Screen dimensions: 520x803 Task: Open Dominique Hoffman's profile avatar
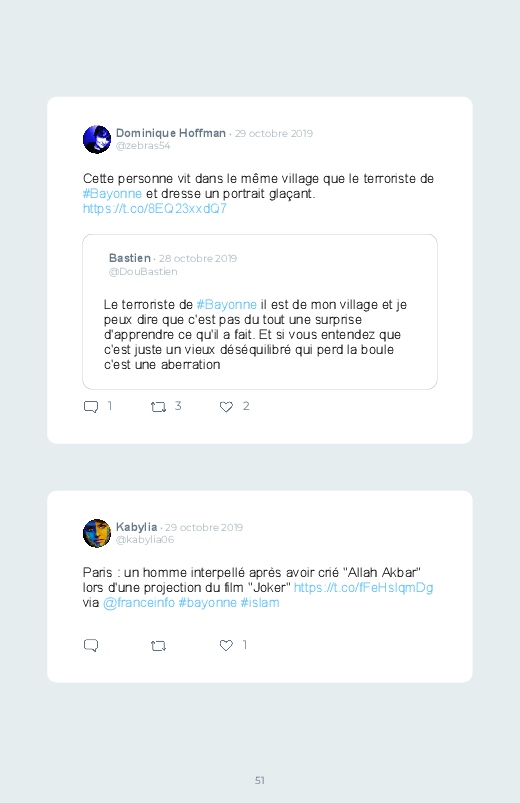coord(97,139)
